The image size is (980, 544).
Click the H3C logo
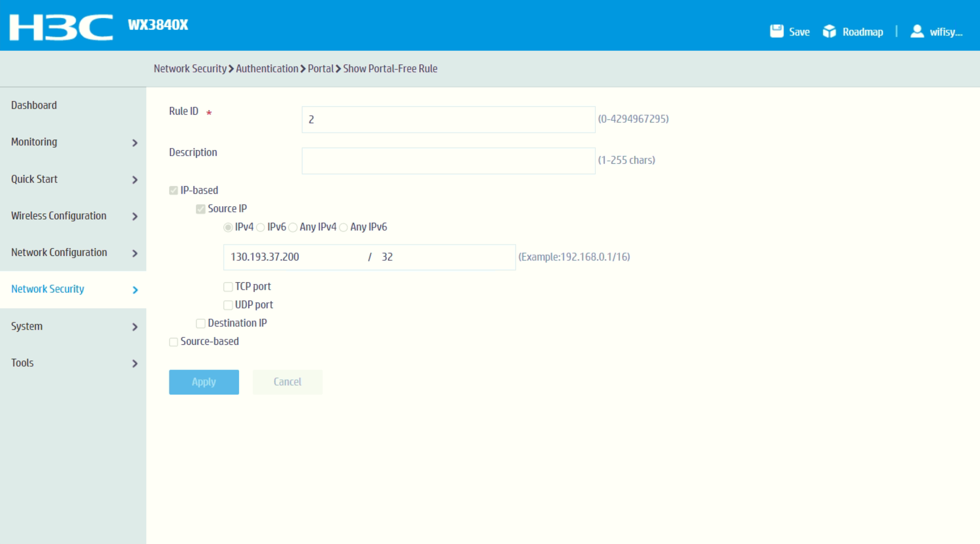[61, 26]
